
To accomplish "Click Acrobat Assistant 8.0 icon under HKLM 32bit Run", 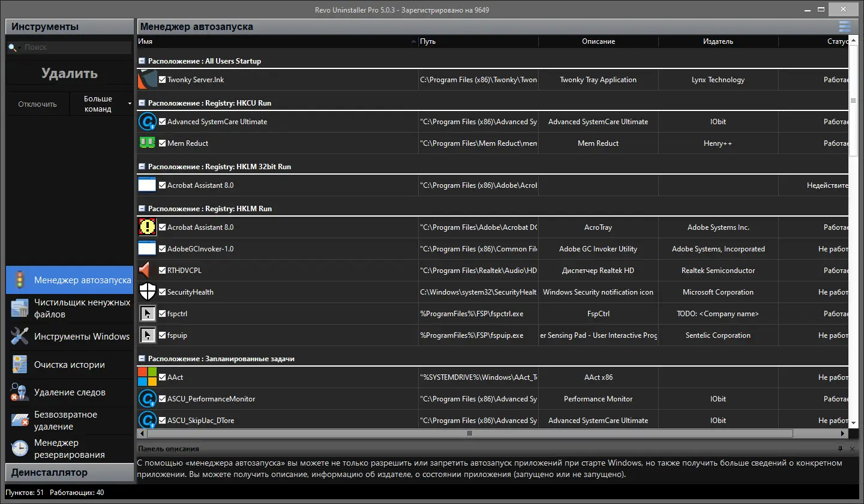I will (x=147, y=185).
